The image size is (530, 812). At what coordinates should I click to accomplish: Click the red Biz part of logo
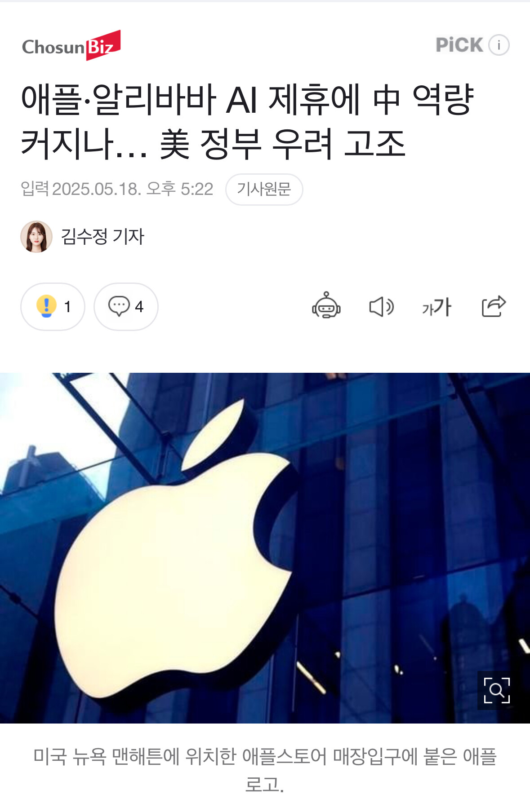[103, 45]
